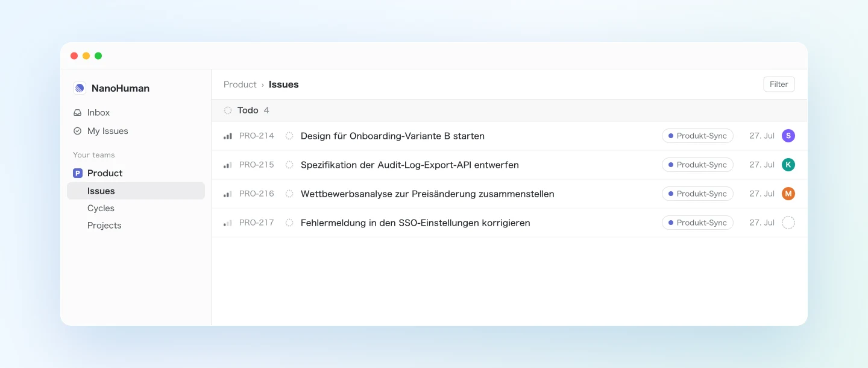Click Produkt-Sync label on PRO-215
The height and width of the screenshot is (368, 868).
697,165
